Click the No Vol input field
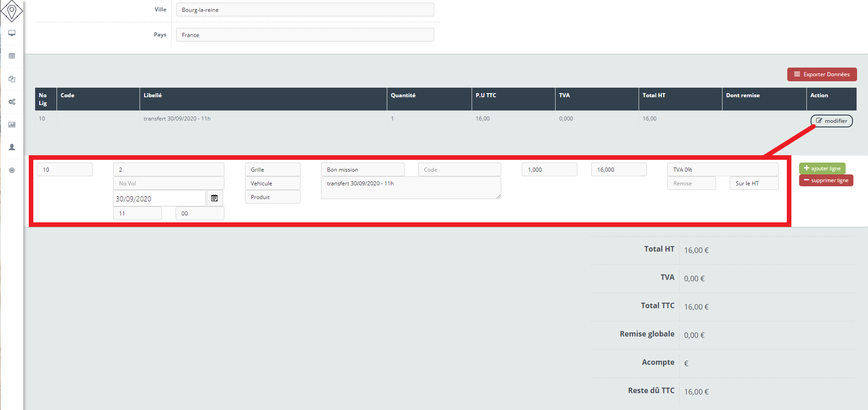 [168, 183]
